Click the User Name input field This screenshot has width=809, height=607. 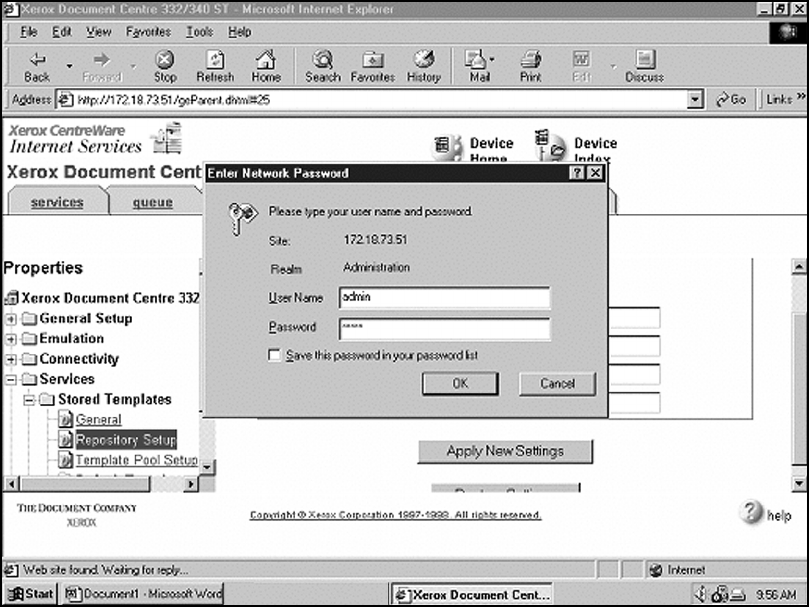coord(445,298)
